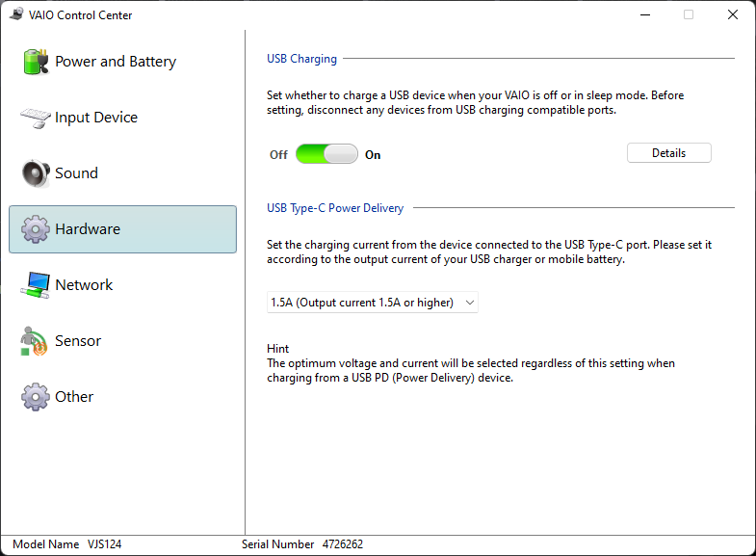
Task: Click the Off label beside USB Charging switch
Action: click(278, 155)
